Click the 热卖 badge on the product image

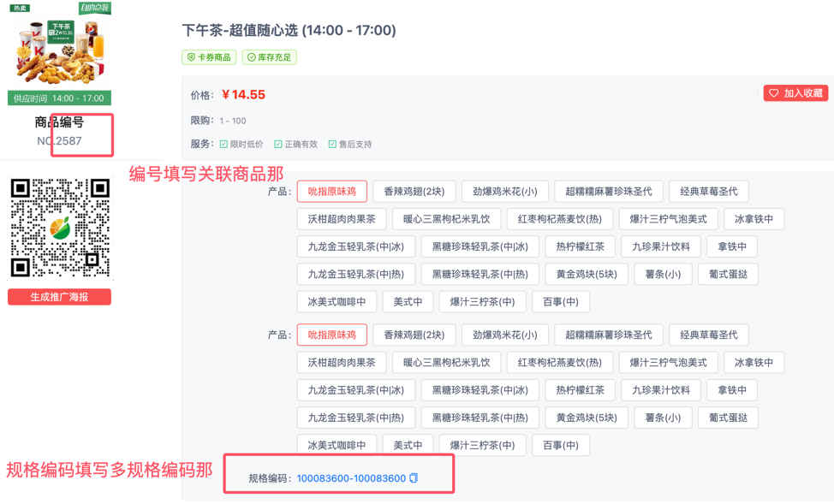pos(19,9)
